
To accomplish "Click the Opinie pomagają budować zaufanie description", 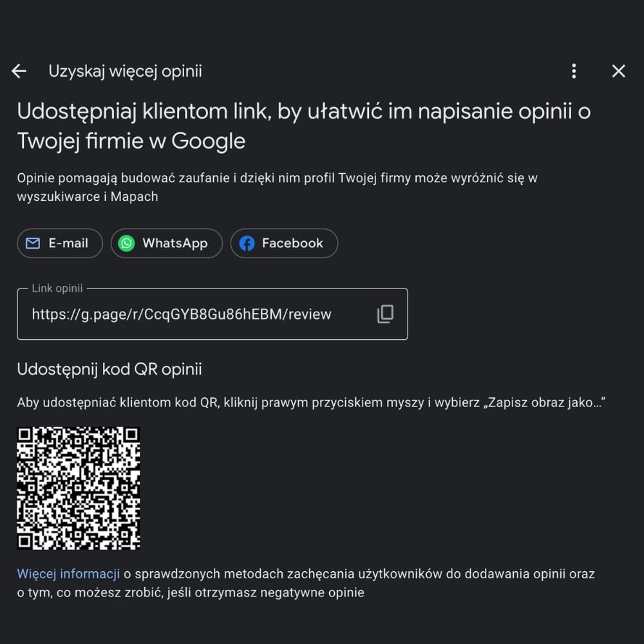I will tap(277, 187).
